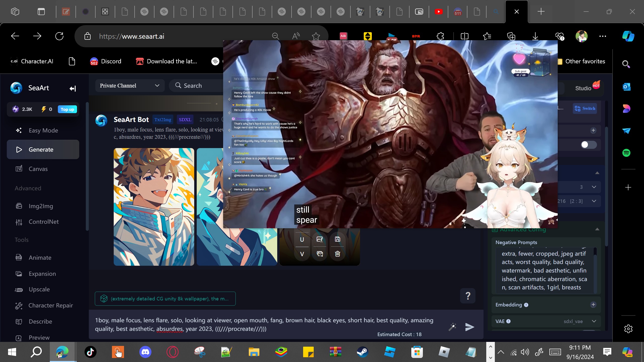Viewport: 644px width, 362px height.
Task: Open the Describe tool
Action: [x=43, y=322]
